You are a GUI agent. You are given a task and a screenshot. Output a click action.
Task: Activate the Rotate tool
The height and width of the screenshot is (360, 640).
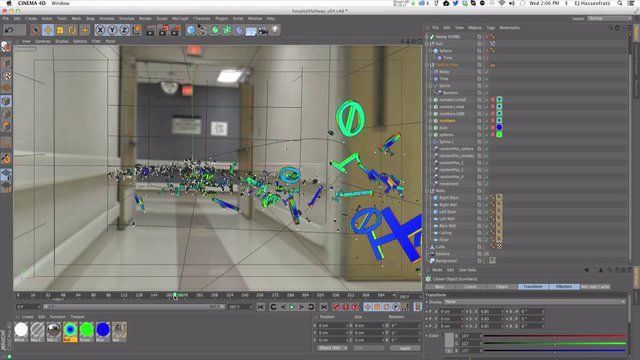[72, 30]
